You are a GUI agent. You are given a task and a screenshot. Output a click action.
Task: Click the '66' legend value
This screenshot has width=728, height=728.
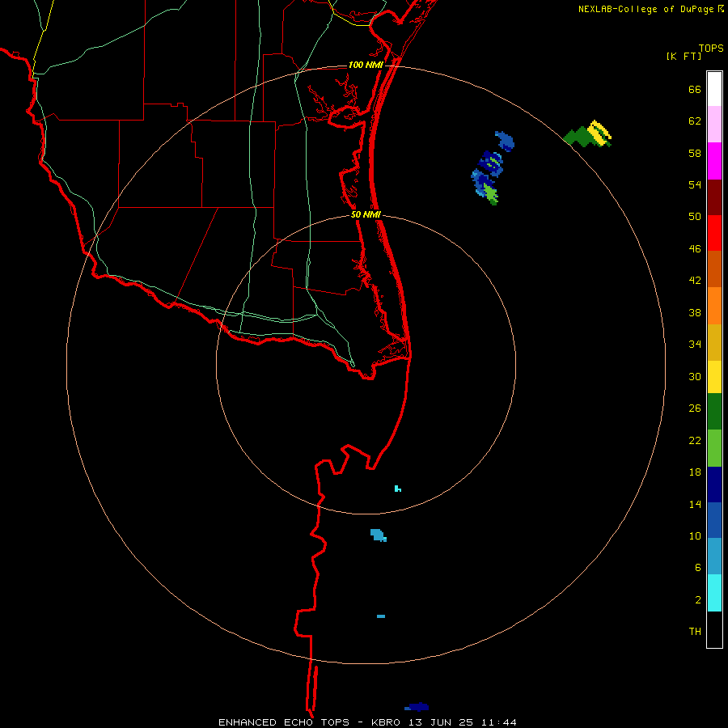click(695, 90)
